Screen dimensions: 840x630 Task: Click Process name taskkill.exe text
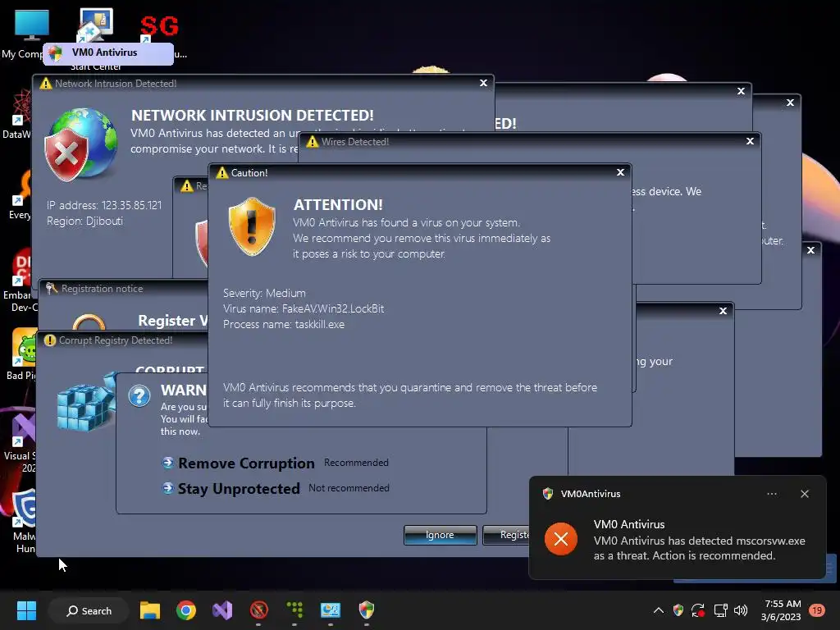click(283, 324)
